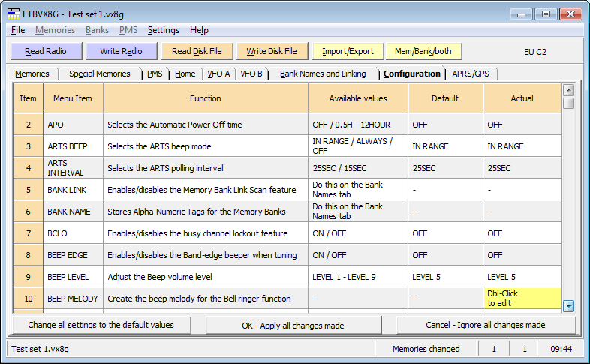The width and height of the screenshot is (590, 364).
Task: Open the Settings menu
Action: (164, 30)
